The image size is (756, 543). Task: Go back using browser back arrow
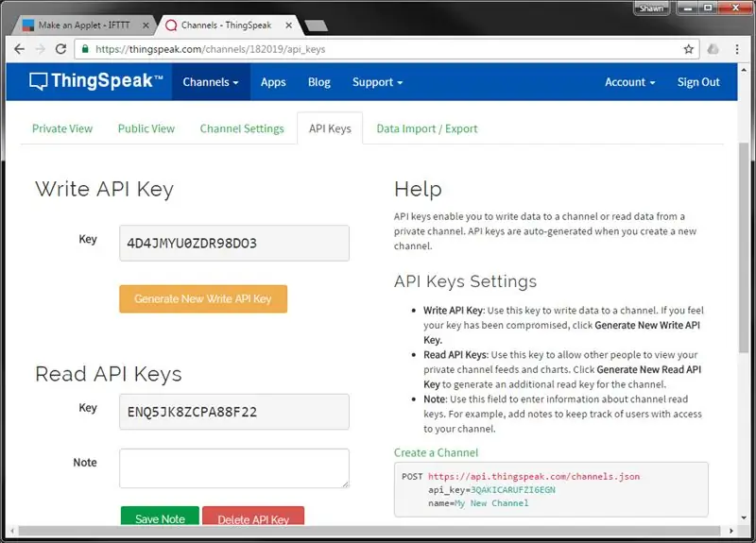(x=19, y=49)
